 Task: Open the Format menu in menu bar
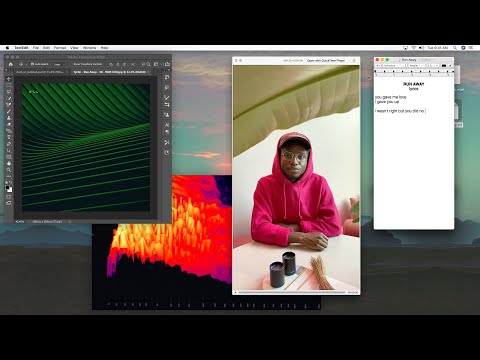[60, 48]
